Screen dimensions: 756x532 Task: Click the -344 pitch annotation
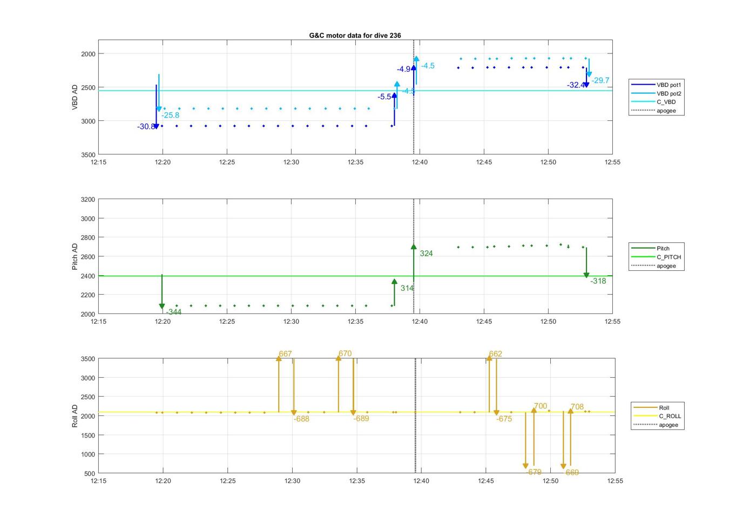point(174,312)
